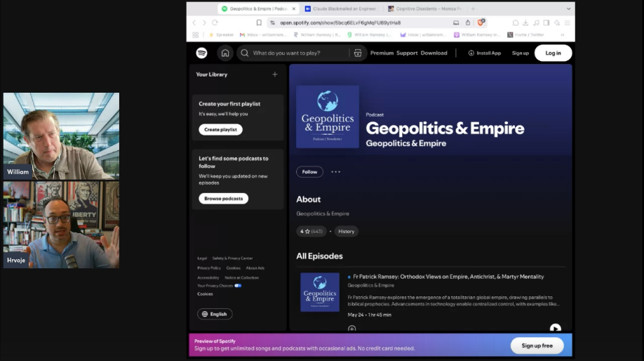Play the Fr Patrick Ramsey episode
Viewport: 644px width, 361px height.
click(x=556, y=328)
